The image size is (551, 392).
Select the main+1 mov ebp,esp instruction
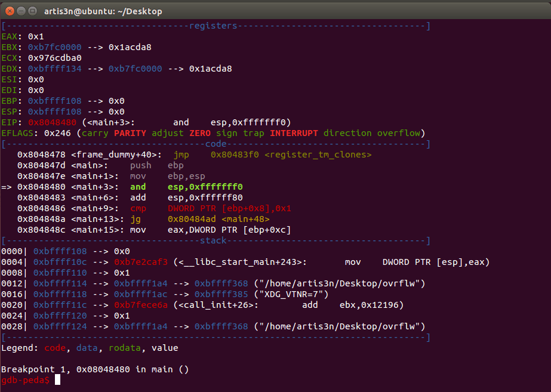[167, 176]
